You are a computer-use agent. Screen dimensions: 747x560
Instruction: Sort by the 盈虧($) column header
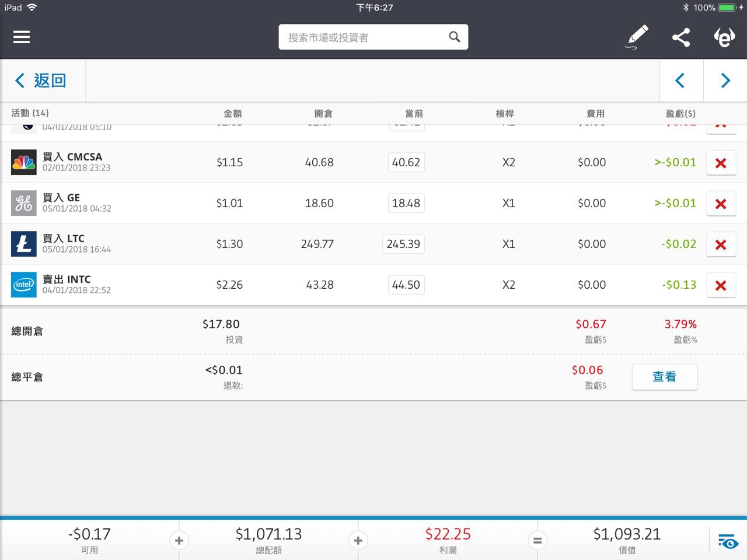[x=680, y=113]
